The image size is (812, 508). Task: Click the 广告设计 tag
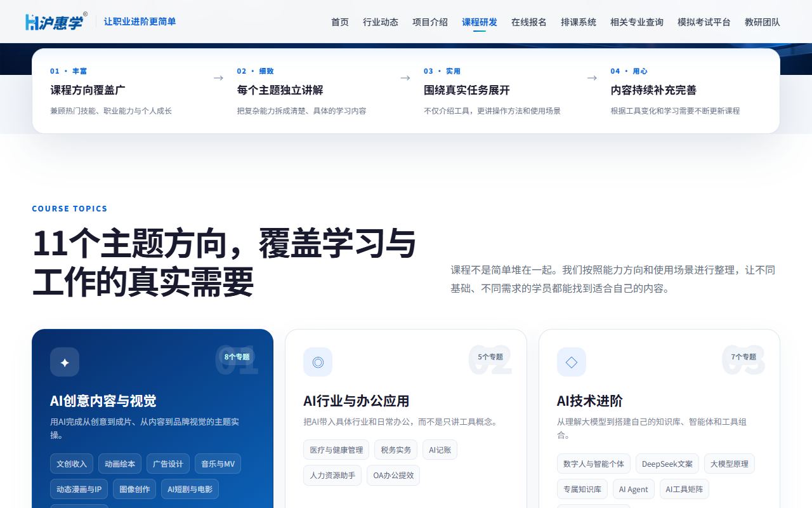click(168, 464)
